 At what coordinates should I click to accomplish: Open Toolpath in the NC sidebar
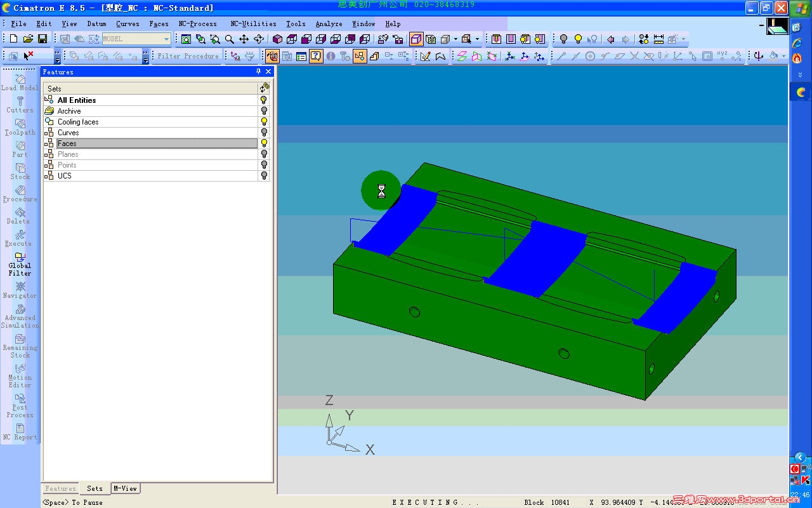point(20,128)
